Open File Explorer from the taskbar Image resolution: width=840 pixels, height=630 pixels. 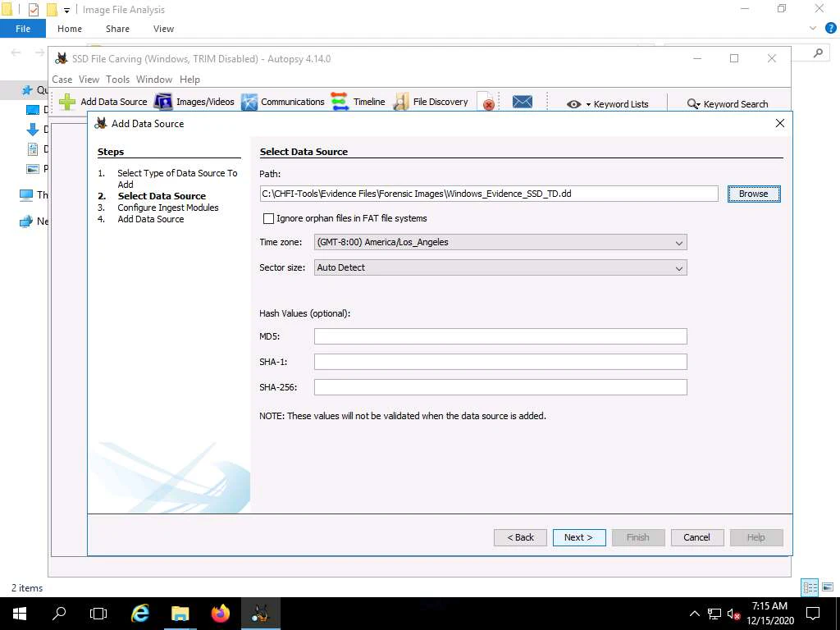point(180,614)
